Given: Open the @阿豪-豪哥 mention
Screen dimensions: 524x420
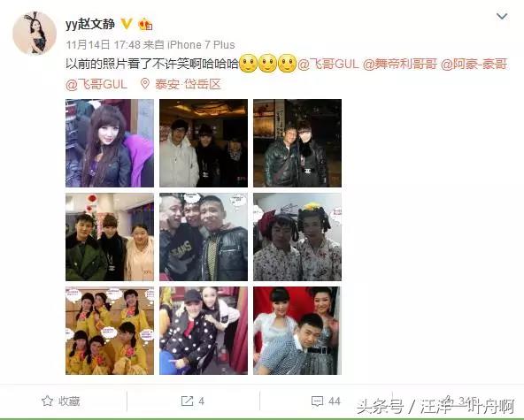Looking at the screenshot, I should pyautogui.click(x=474, y=64).
